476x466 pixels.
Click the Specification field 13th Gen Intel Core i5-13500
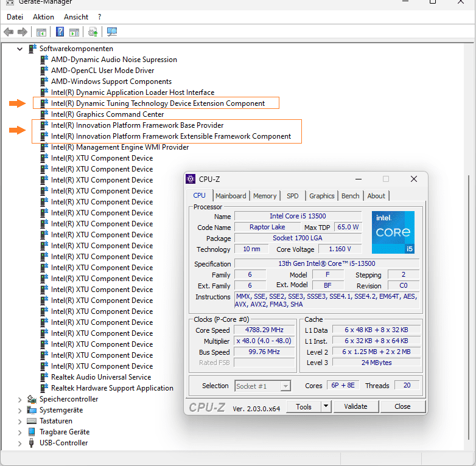coord(327,263)
